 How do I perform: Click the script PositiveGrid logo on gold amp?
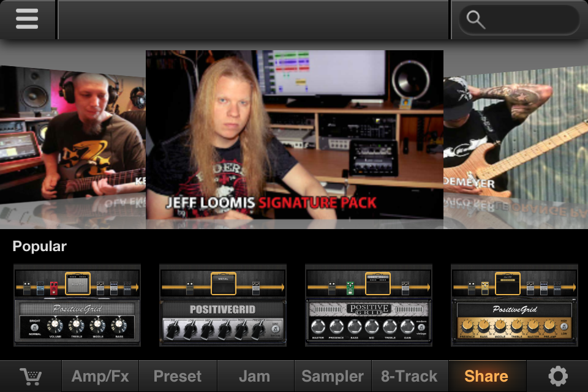point(514,309)
